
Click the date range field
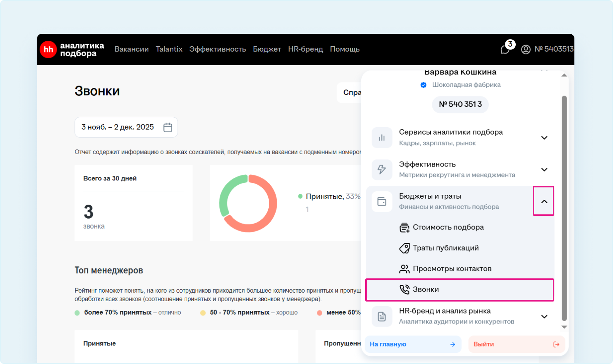pyautogui.click(x=118, y=127)
